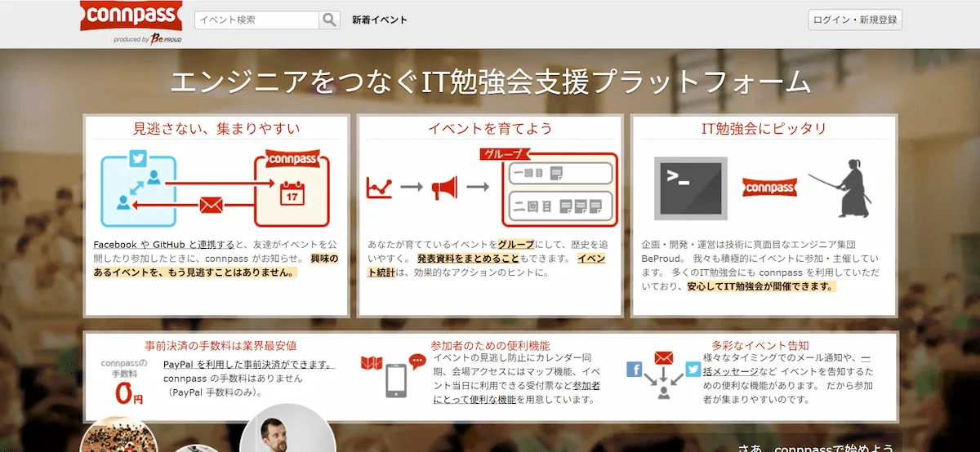Click the グループ tab label in the illustration
Image resolution: width=980 pixels, height=452 pixels.
(505, 154)
